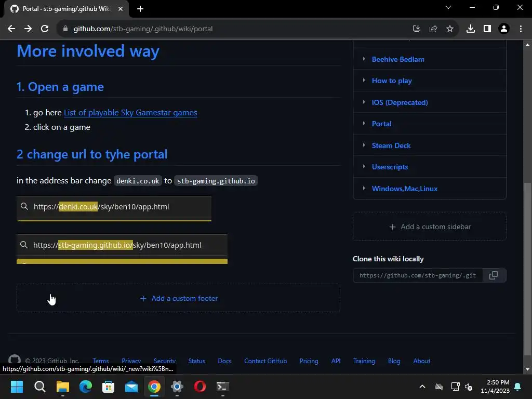The width and height of the screenshot is (532, 399).
Task: Select the Portal stb-gaming wiki tab
Action: point(66,9)
